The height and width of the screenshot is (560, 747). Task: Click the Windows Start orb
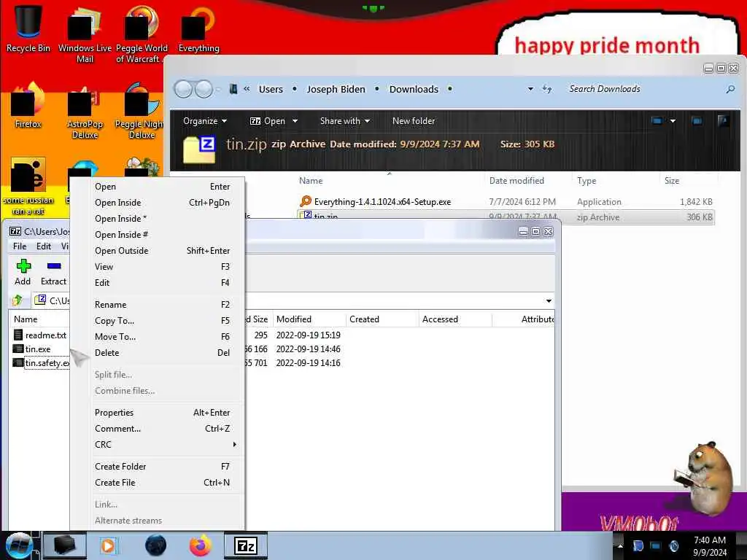(x=19, y=545)
